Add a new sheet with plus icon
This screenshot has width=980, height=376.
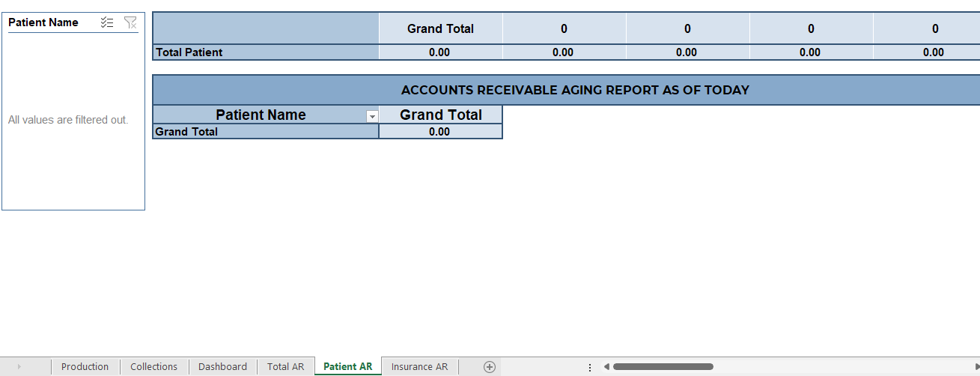pos(490,367)
